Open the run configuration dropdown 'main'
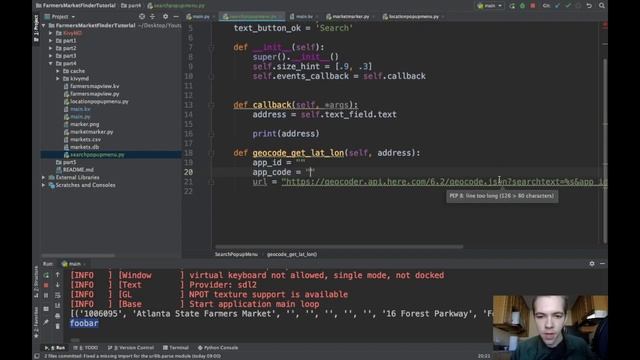This screenshot has height=360, width=640. [x=489, y=6]
